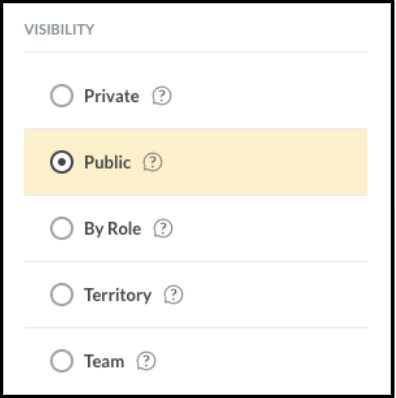This screenshot has width=396, height=398.
Task: Open the Territory help question mark icon
Action: pos(173,295)
